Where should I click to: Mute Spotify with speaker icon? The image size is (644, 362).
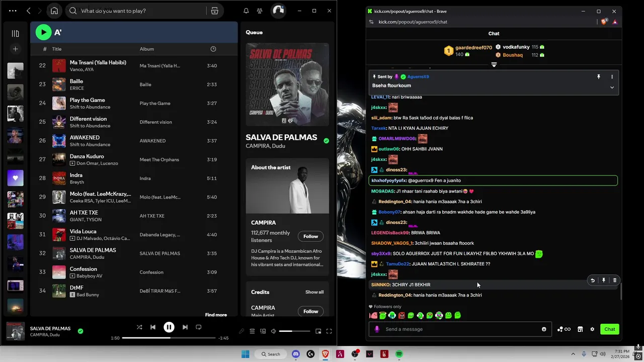[x=274, y=331]
